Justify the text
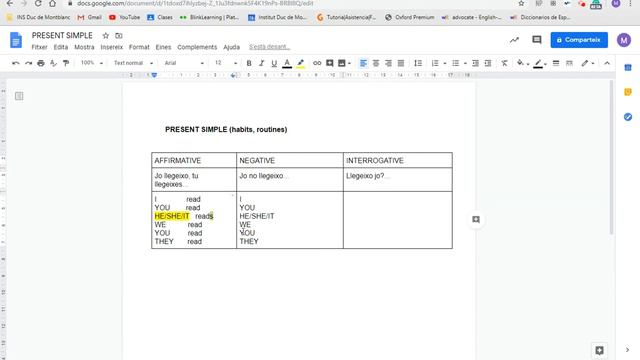Screen dimensions: 640x360 (401, 63)
